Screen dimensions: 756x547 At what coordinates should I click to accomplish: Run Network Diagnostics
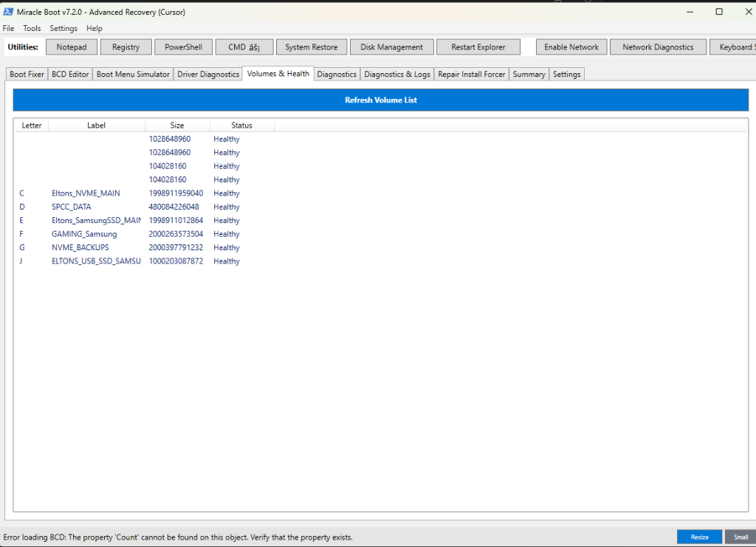(658, 47)
